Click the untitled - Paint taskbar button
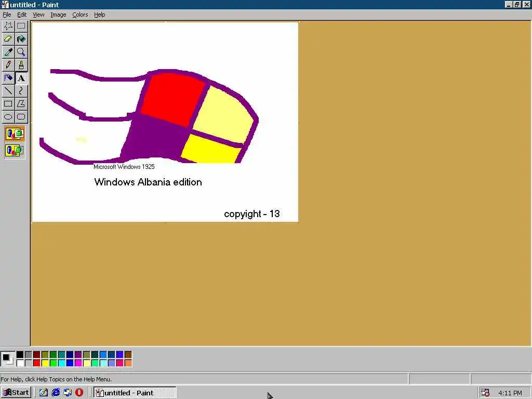The width and height of the screenshot is (532, 399). click(135, 393)
